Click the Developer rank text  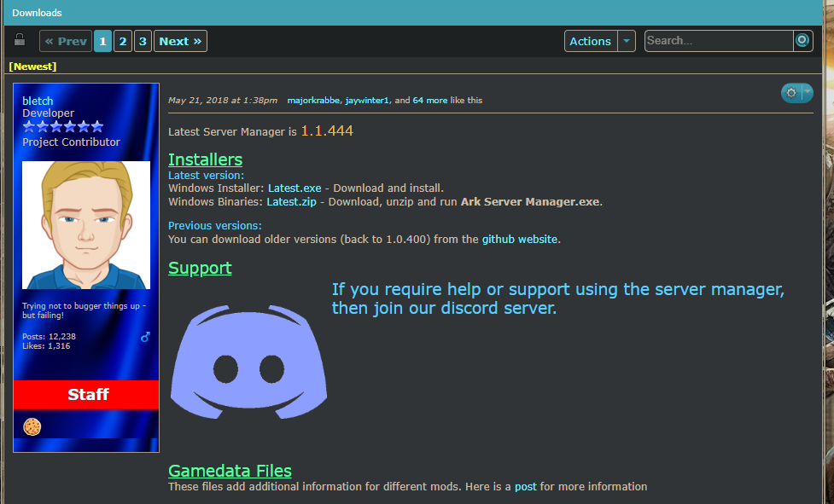(x=49, y=113)
